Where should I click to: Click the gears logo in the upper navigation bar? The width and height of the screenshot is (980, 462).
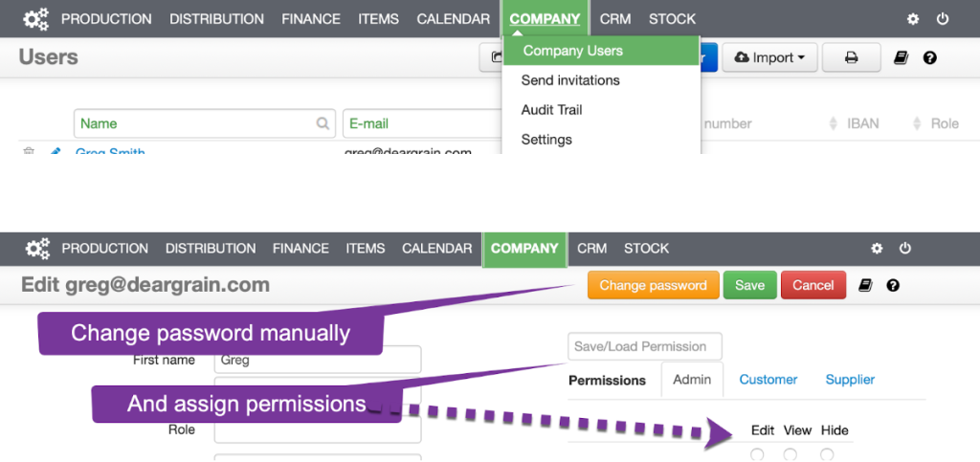click(36, 19)
